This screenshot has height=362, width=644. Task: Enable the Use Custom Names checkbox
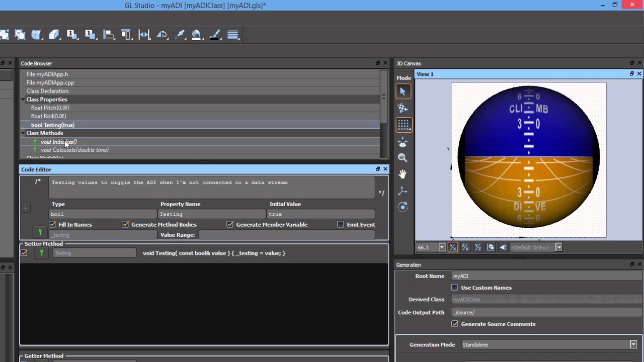tap(455, 288)
